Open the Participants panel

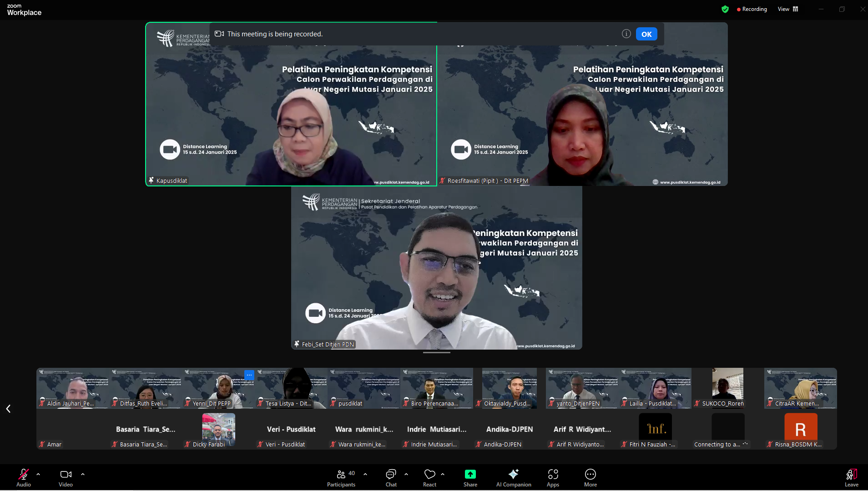(x=341, y=477)
